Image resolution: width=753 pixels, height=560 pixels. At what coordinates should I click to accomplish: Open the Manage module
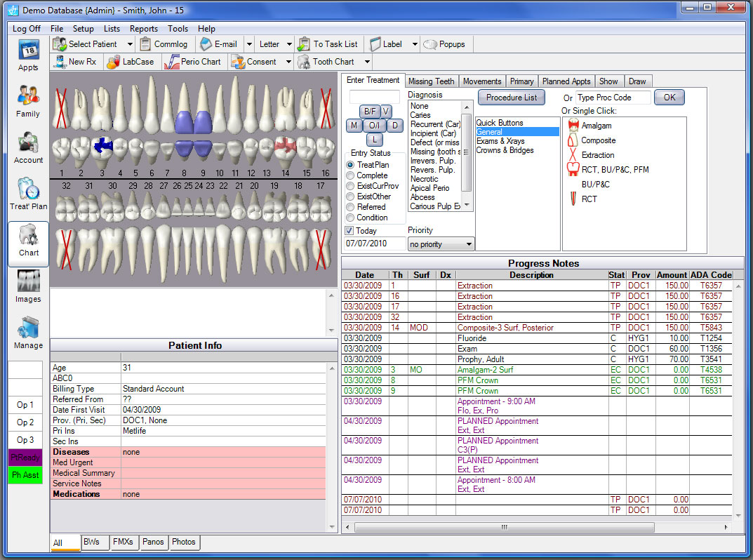pyautogui.click(x=28, y=333)
